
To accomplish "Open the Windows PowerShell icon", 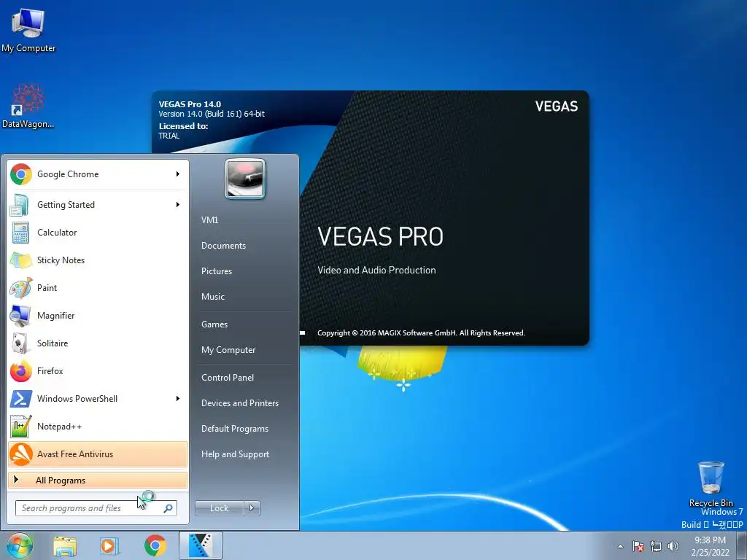I will tap(21, 399).
